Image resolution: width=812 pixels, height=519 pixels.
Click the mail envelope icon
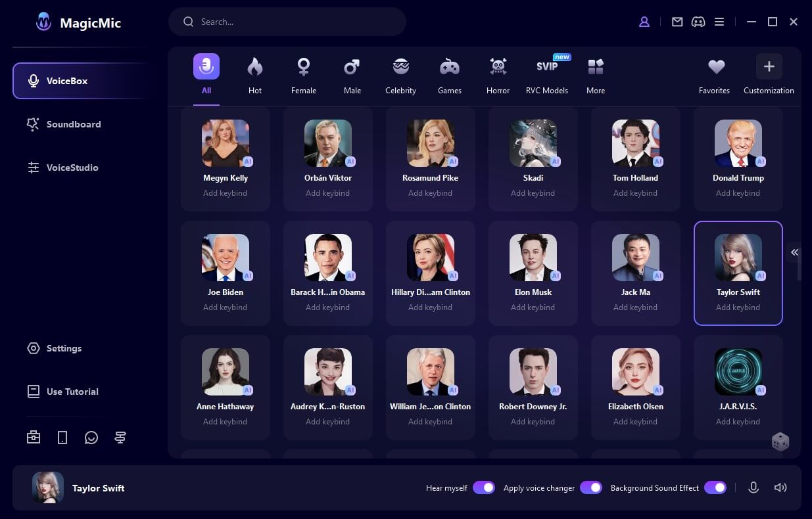pos(677,22)
